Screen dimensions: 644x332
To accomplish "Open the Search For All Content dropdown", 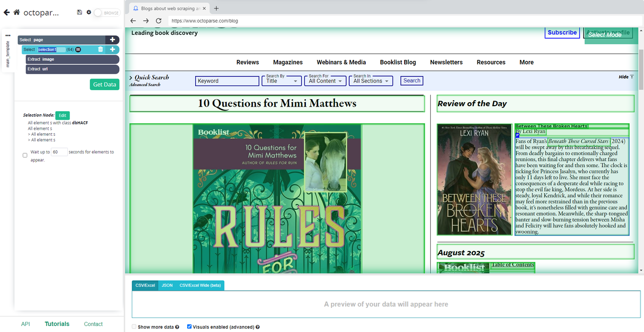I will [326, 81].
